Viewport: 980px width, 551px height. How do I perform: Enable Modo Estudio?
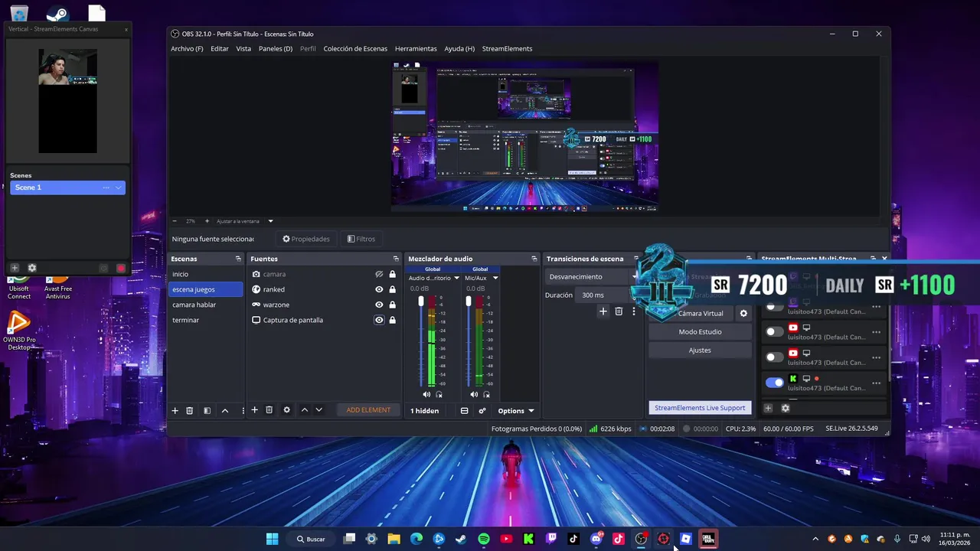(x=700, y=331)
